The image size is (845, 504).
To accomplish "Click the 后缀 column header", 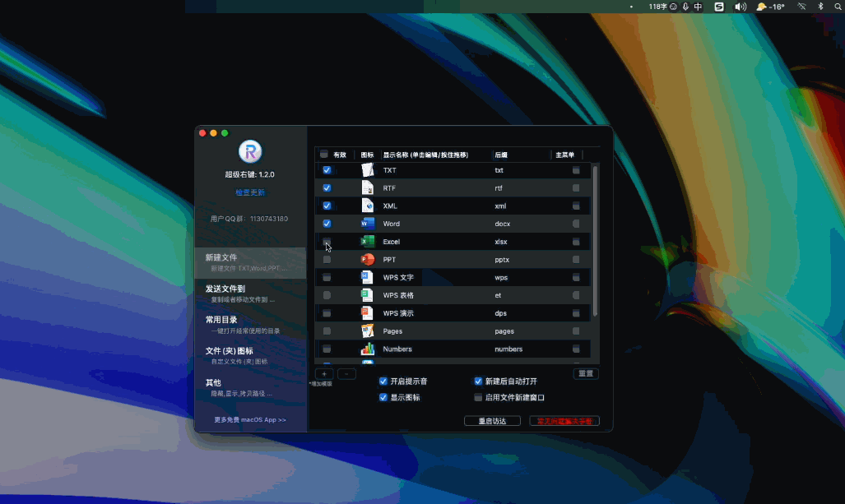I will tap(501, 155).
